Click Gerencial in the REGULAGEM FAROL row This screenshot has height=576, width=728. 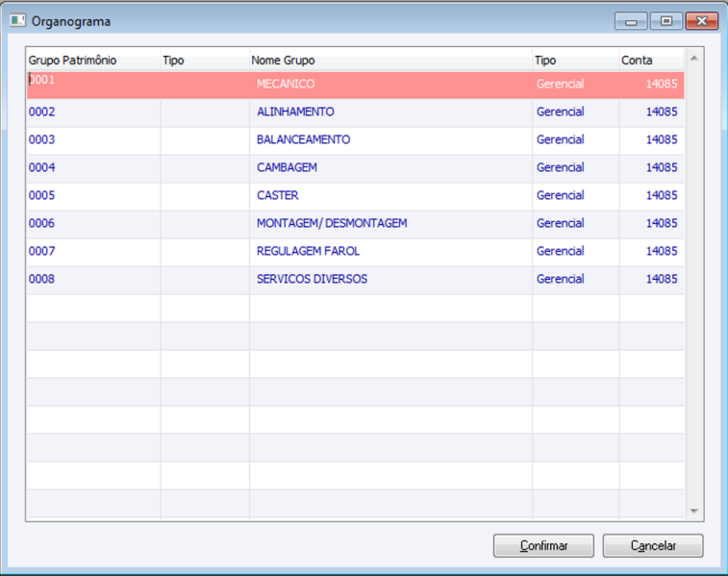point(560,251)
